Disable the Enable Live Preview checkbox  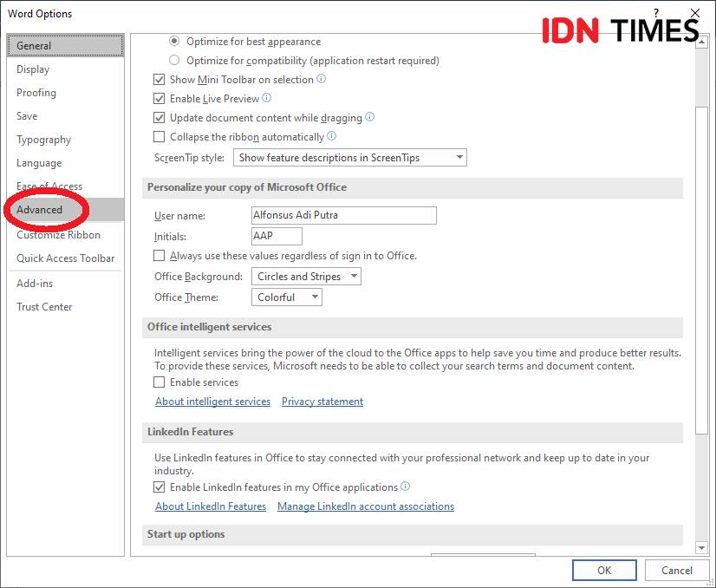(159, 99)
